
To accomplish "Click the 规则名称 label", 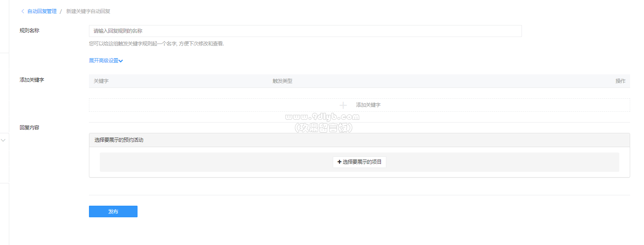I will tap(29, 30).
